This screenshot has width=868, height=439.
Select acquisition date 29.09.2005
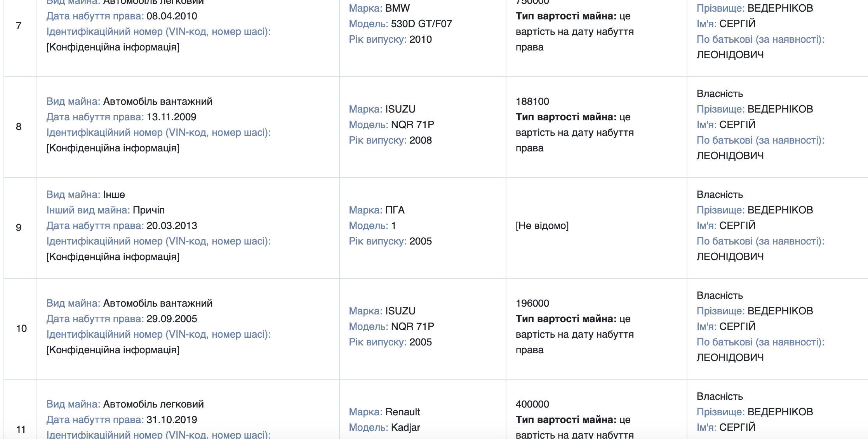coord(172,319)
